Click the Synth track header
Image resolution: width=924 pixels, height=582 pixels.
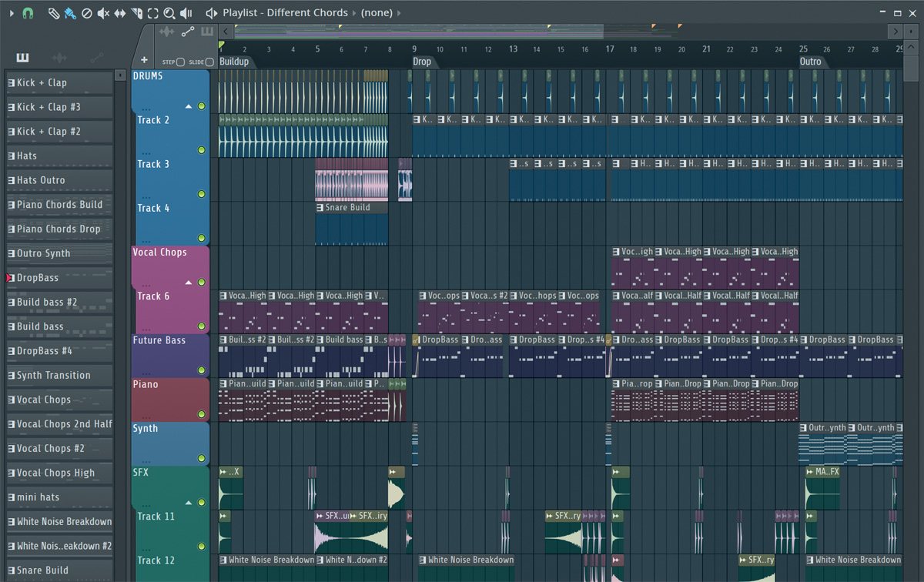tap(170, 443)
